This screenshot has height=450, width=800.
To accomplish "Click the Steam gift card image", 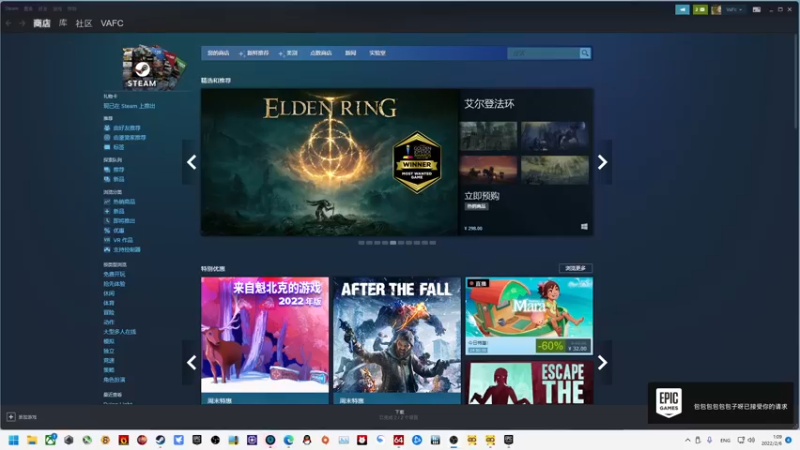I will (x=154, y=66).
